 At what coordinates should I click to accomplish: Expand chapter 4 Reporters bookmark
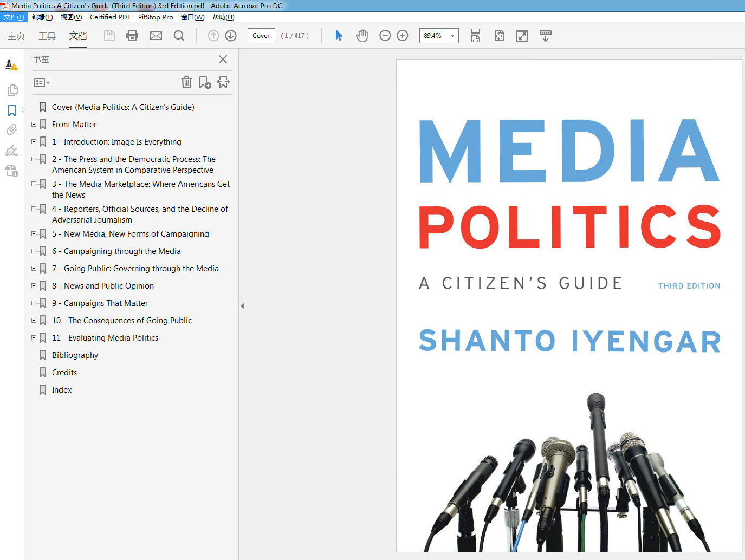tap(34, 209)
